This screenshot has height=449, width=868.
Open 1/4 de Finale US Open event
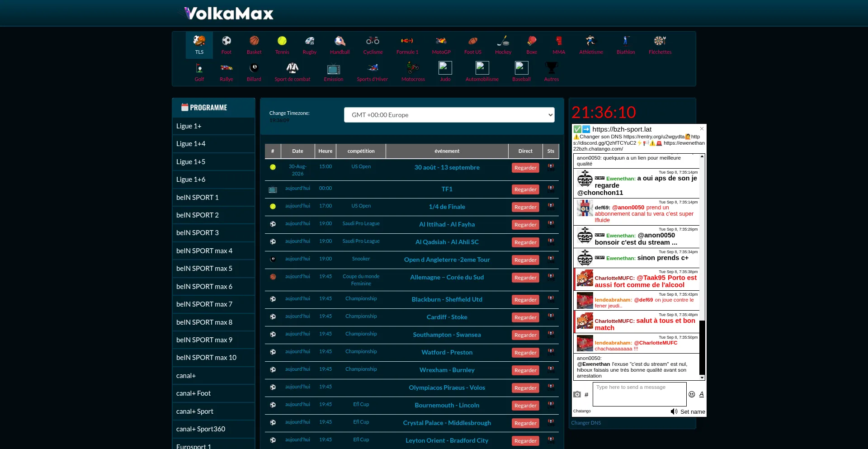(x=447, y=207)
